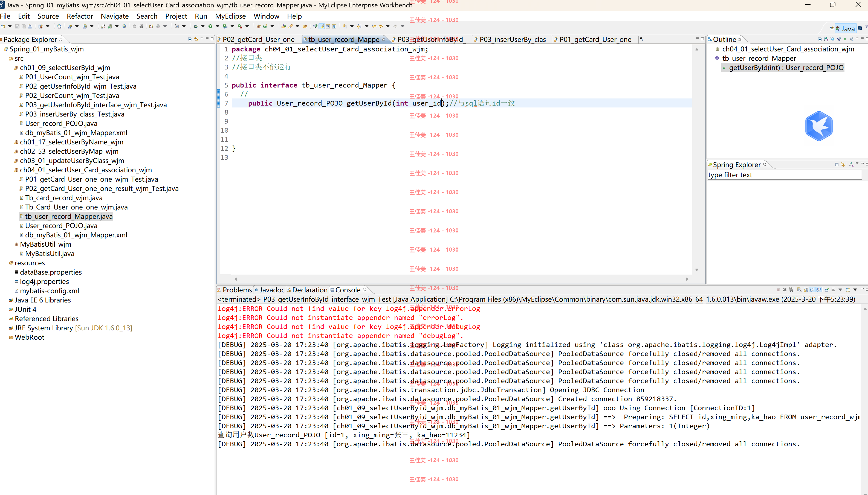Open the Refactor menu
Screen dimensions: 868x495
pyautogui.click(x=80, y=16)
